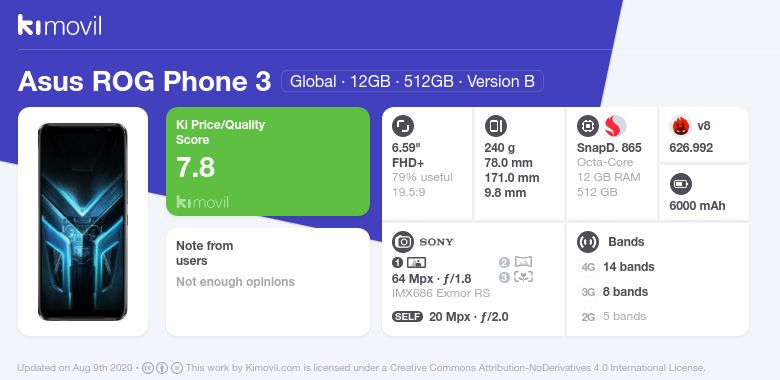This screenshot has width=780, height=380.
Task: Click the processor chip icon
Action: coord(587,126)
